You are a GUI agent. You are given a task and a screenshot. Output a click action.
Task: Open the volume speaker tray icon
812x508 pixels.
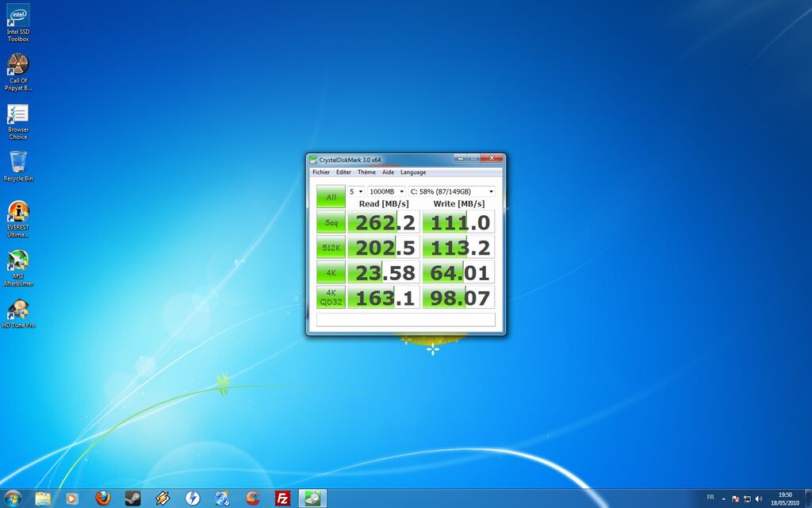(x=759, y=499)
